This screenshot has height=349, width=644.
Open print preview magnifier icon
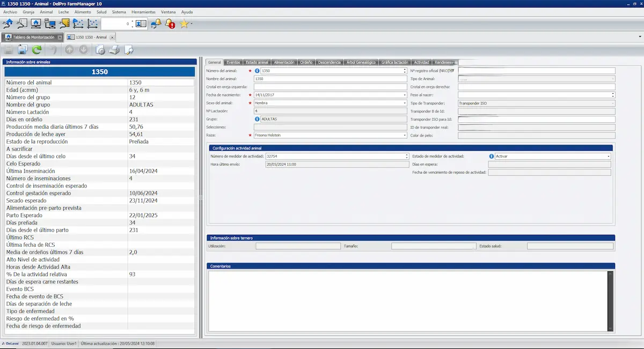[128, 50]
